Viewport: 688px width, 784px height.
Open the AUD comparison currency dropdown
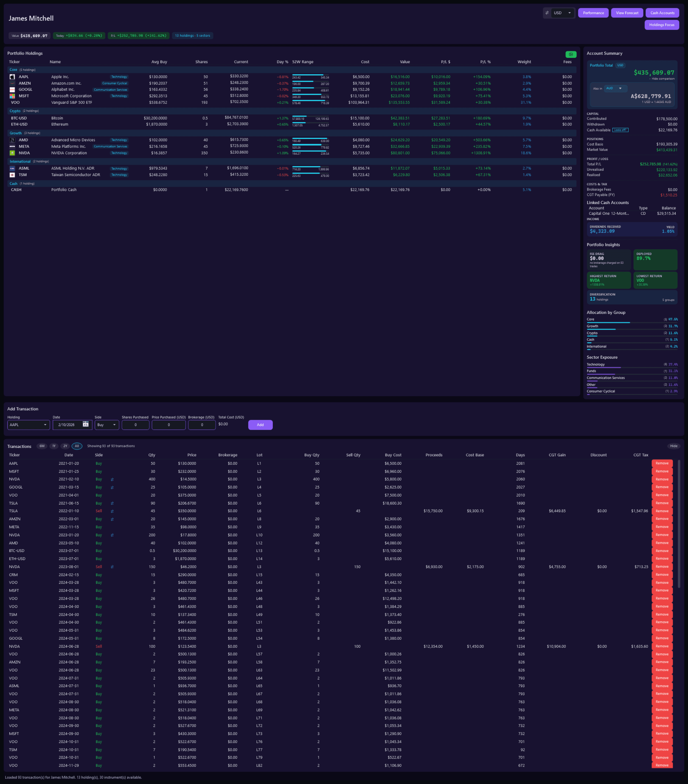click(x=615, y=88)
